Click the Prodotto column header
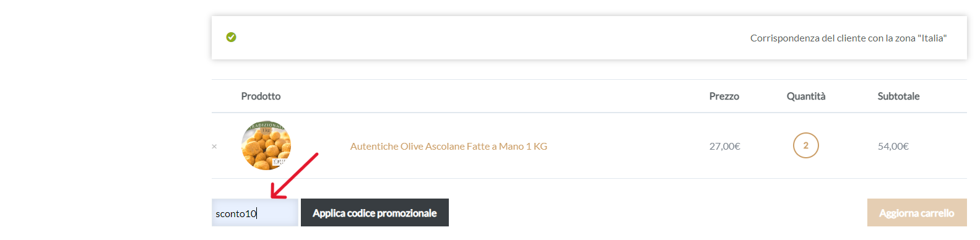Viewport: 980px width, 240px height. [261, 96]
